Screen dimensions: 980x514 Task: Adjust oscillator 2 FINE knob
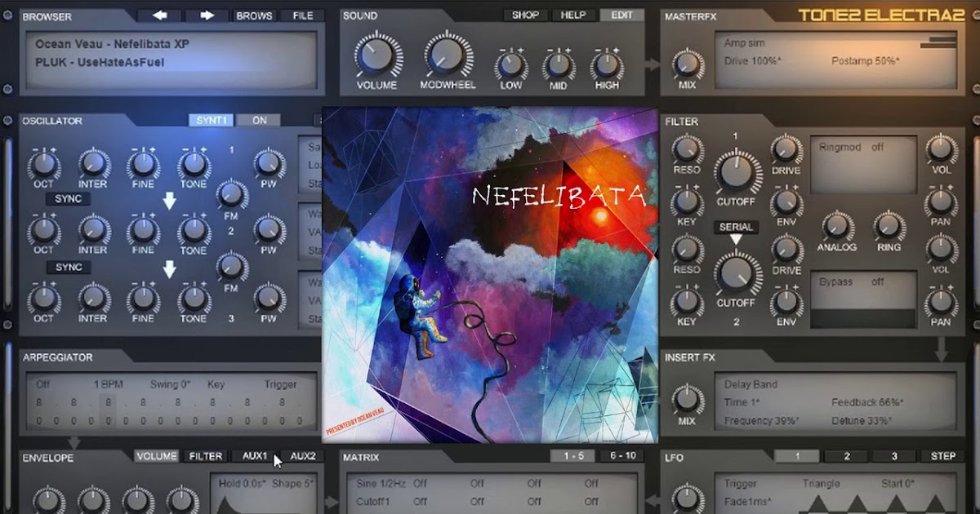click(x=143, y=232)
